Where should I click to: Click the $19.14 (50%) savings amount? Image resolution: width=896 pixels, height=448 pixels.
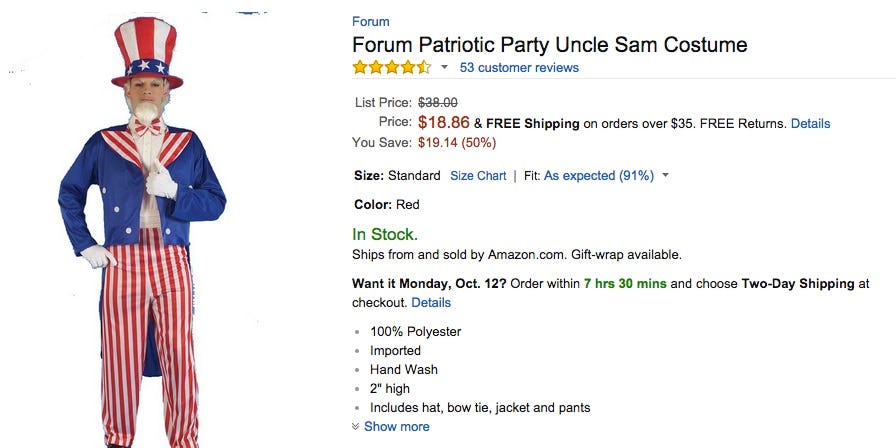tap(456, 143)
